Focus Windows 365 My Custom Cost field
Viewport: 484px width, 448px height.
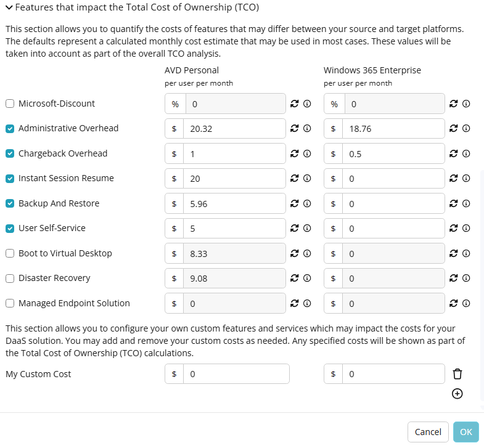click(x=393, y=374)
